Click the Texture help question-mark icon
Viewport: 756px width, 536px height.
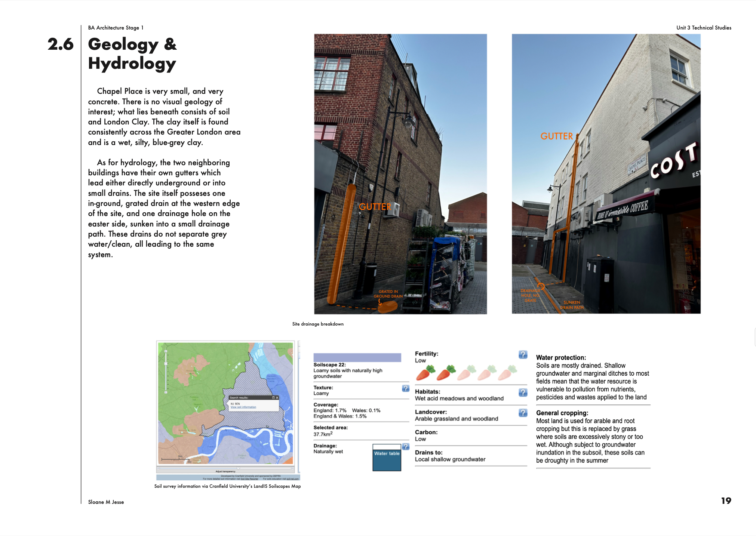(406, 388)
